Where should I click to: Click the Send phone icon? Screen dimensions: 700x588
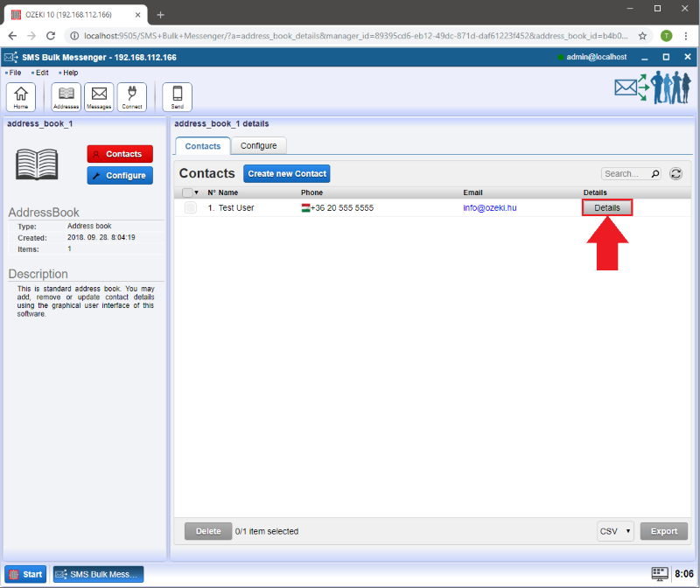coord(177,96)
